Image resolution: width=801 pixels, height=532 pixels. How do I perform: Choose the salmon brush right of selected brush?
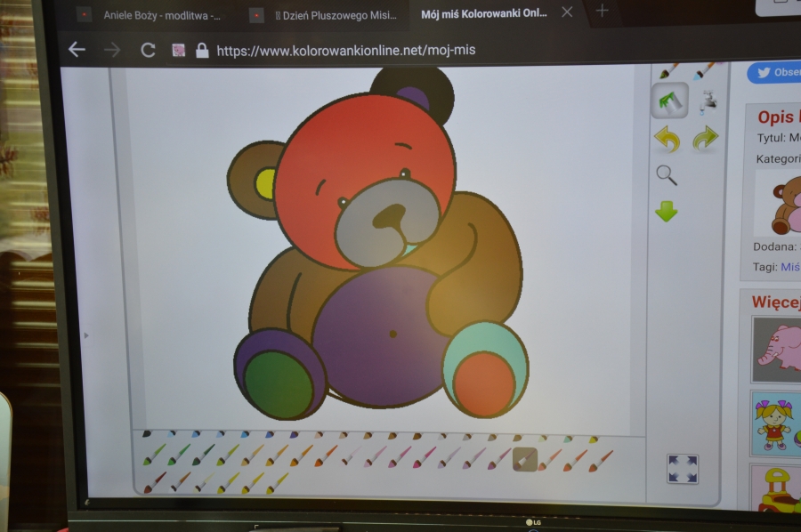click(549, 460)
